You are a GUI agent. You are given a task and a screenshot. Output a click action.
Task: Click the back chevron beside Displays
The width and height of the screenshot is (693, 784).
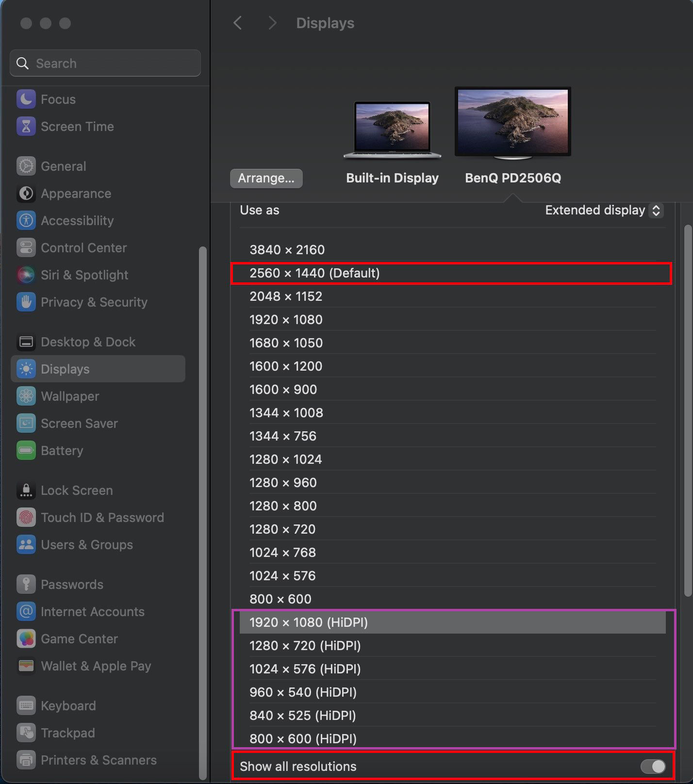237,23
